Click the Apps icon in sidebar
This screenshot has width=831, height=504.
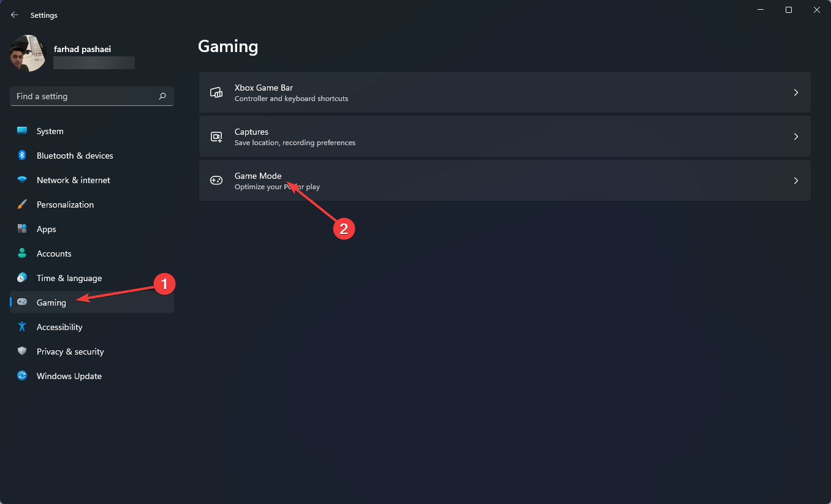click(22, 229)
